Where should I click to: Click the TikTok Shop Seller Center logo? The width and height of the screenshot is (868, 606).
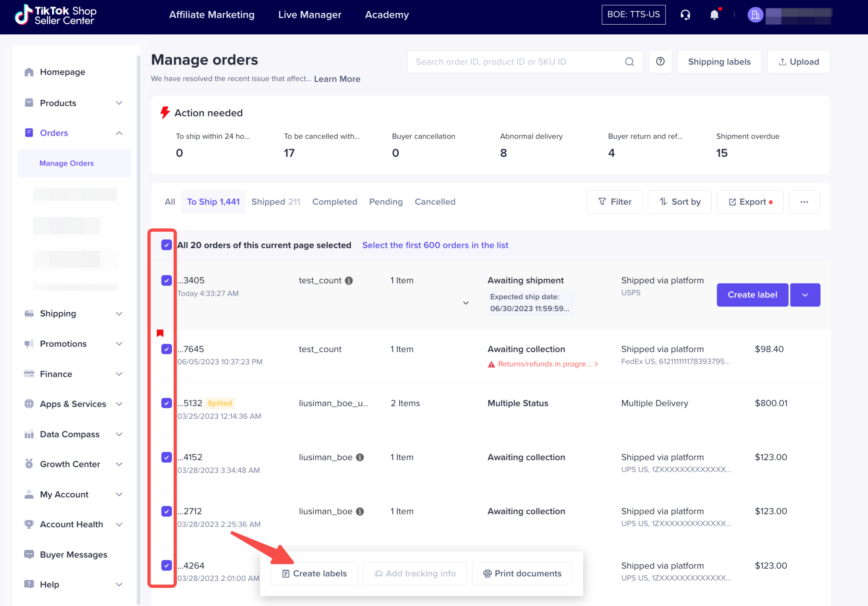coord(56,15)
